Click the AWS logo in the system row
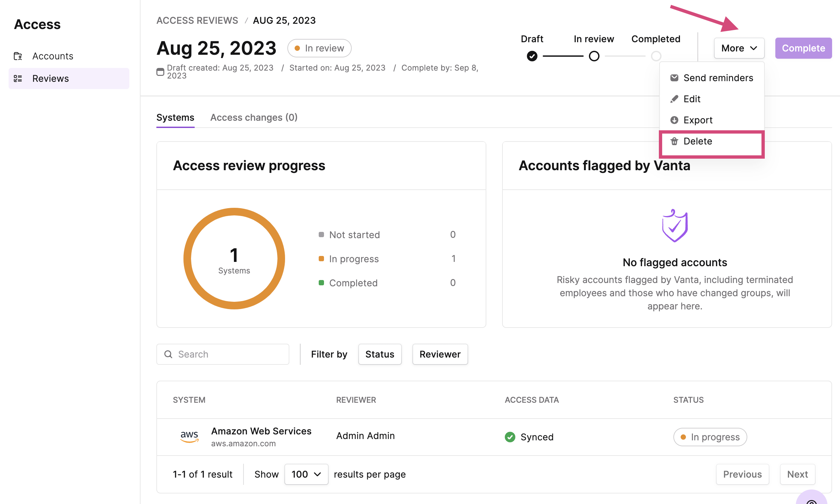This screenshot has height=504, width=840. [189, 436]
